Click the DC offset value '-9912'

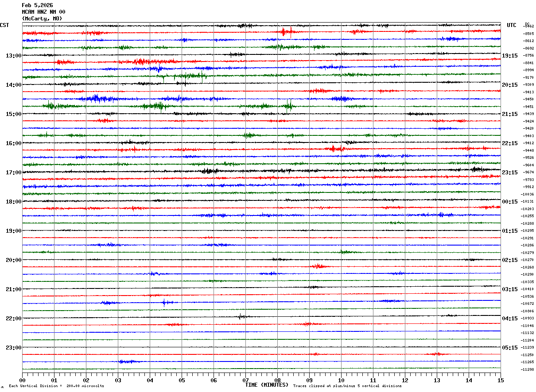pos(528,187)
